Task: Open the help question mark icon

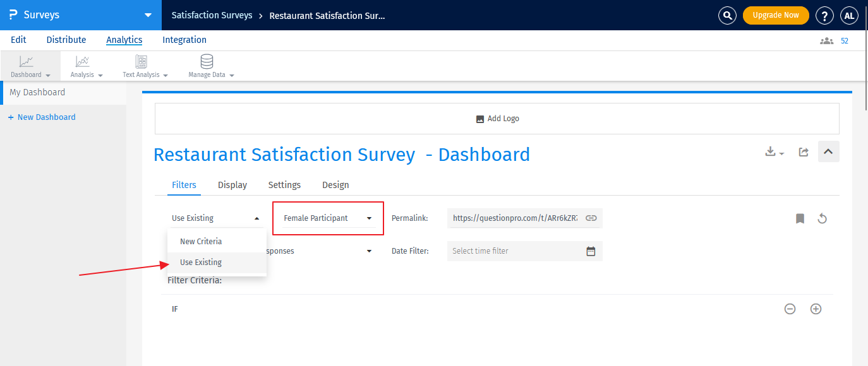Action: (824, 15)
